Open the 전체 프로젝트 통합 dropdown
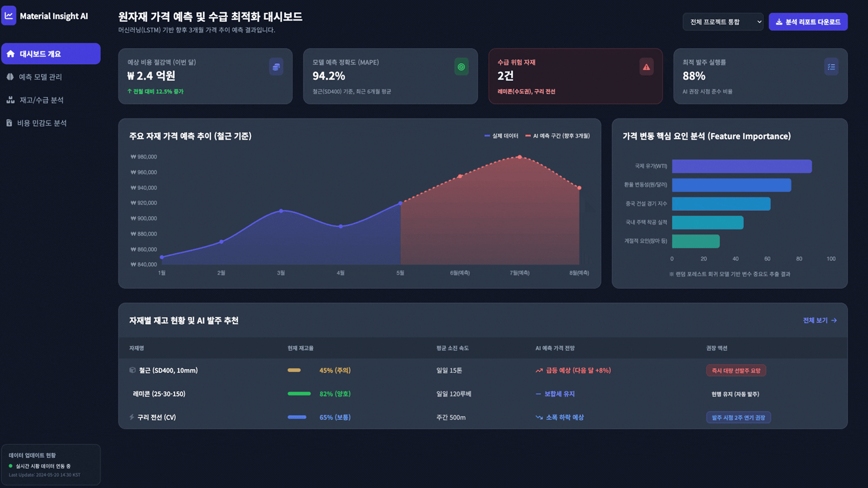The width and height of the screenshot is (868, 488). tap(722, 22)
